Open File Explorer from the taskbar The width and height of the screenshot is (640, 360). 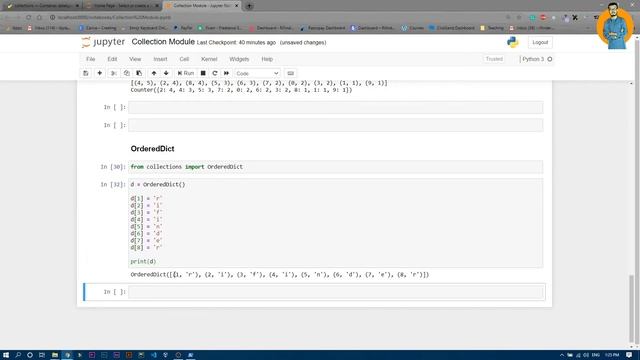[x=54, y=355]
